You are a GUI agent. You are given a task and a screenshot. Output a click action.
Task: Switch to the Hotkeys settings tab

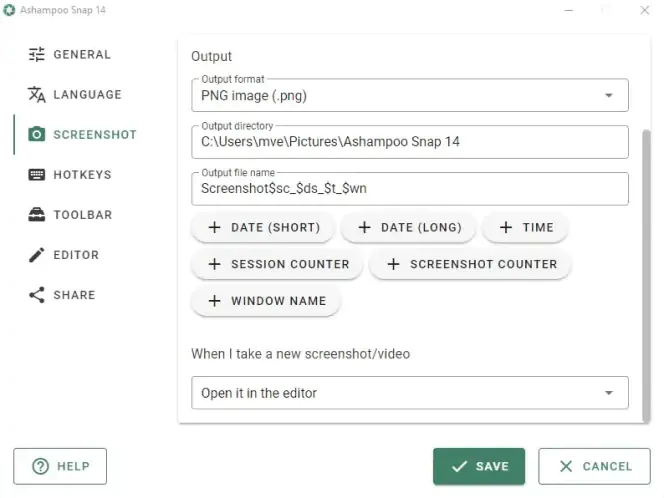pos(82,175)
